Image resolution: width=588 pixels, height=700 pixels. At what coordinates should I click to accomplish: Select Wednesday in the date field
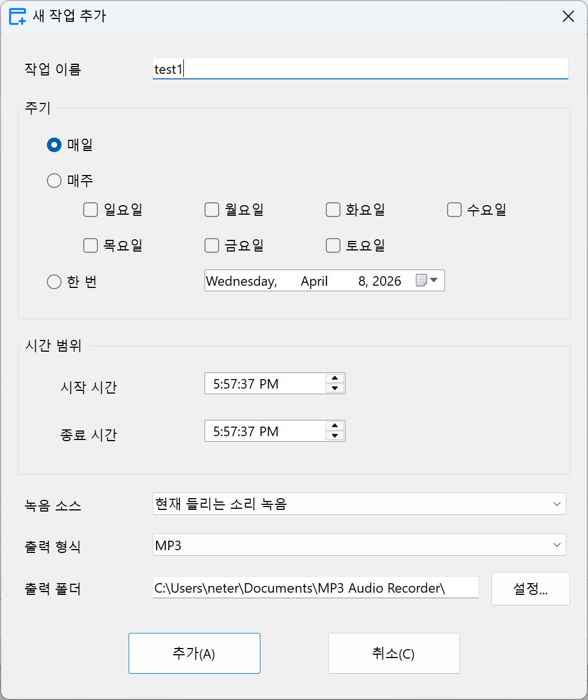pyautogui.click(x=241, y=281)
